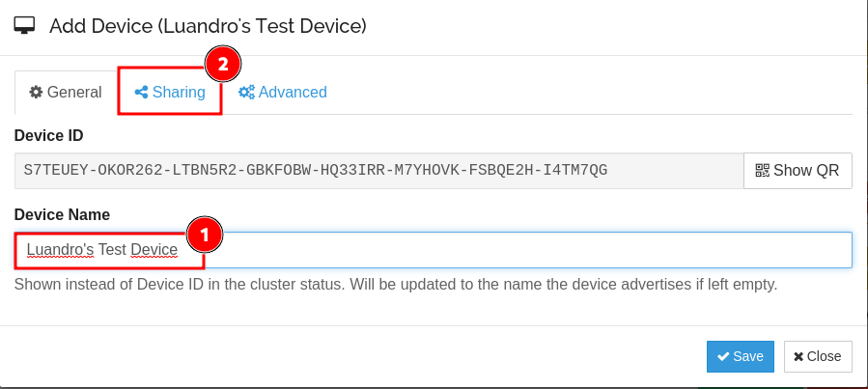
Task: Click the X icon on the Close button
Action: click(798, 356)
